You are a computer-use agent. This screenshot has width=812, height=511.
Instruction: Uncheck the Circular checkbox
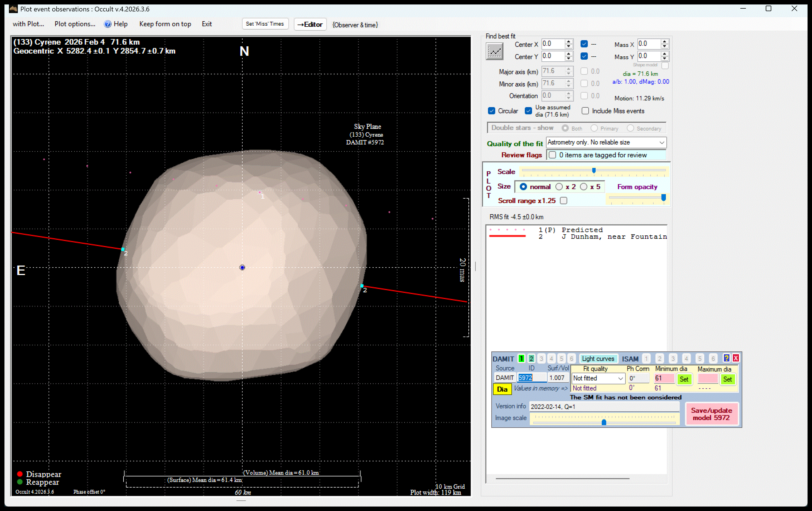tap(492, 111)
